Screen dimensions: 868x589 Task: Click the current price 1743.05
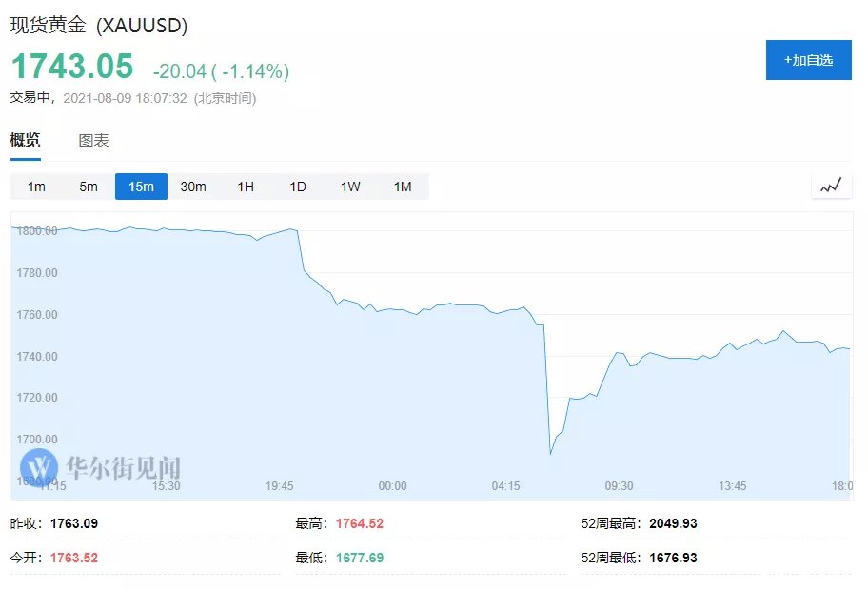[72, 68]
